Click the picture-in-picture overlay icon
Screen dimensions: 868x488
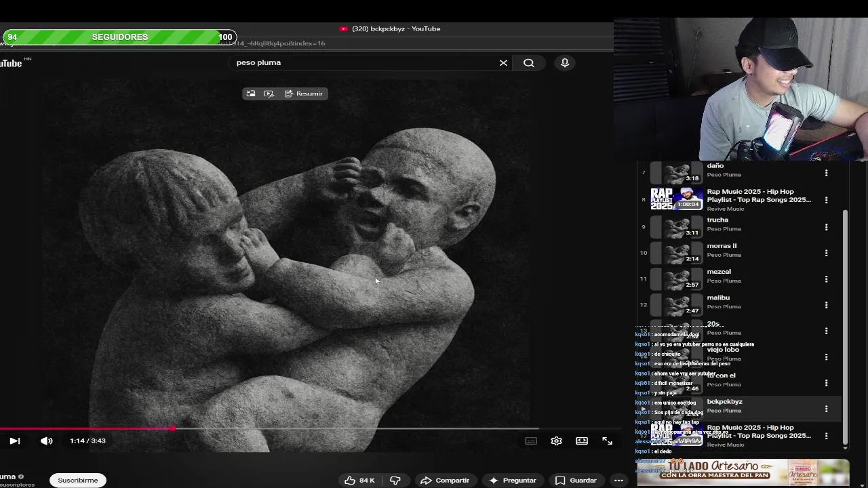point(251,94)
